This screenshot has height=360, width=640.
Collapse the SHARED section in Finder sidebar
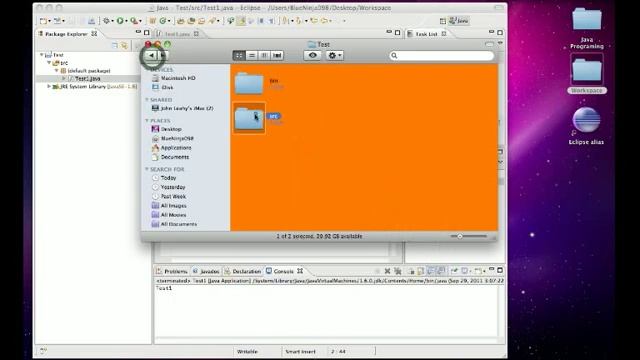pyautogui.click(x=147, y=100)
